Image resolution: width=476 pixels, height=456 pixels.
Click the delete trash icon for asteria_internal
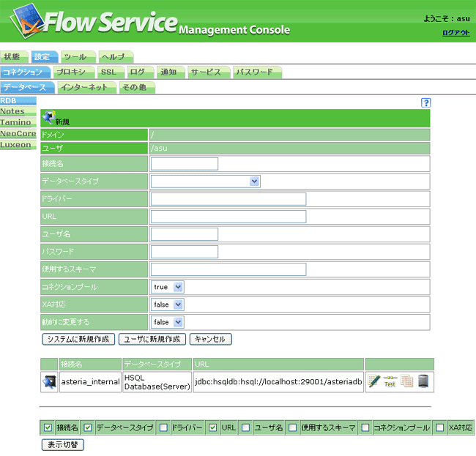(x=423, y=381)
